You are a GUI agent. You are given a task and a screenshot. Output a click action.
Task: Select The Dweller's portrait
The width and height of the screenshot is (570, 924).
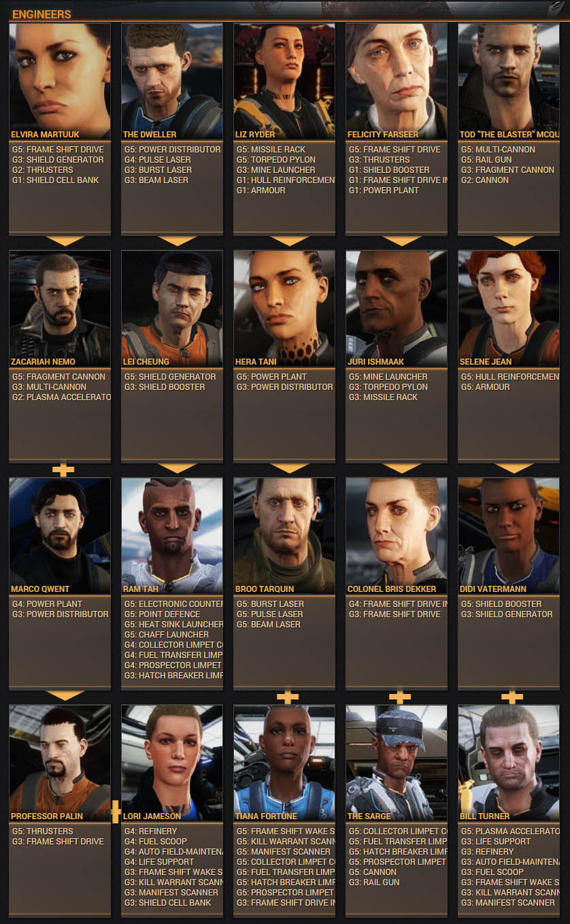[x=172, y=82]
